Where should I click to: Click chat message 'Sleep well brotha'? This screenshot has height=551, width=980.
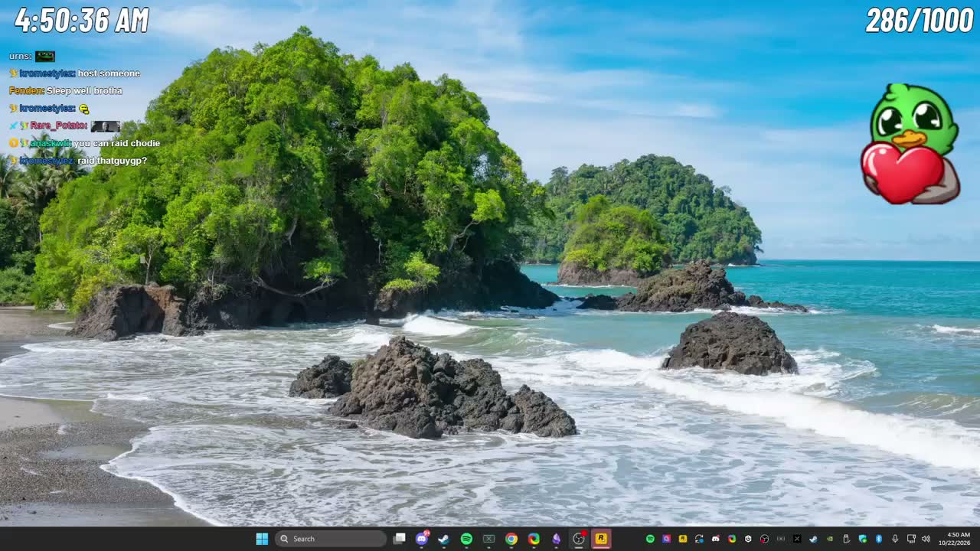[x=84, y=90]
